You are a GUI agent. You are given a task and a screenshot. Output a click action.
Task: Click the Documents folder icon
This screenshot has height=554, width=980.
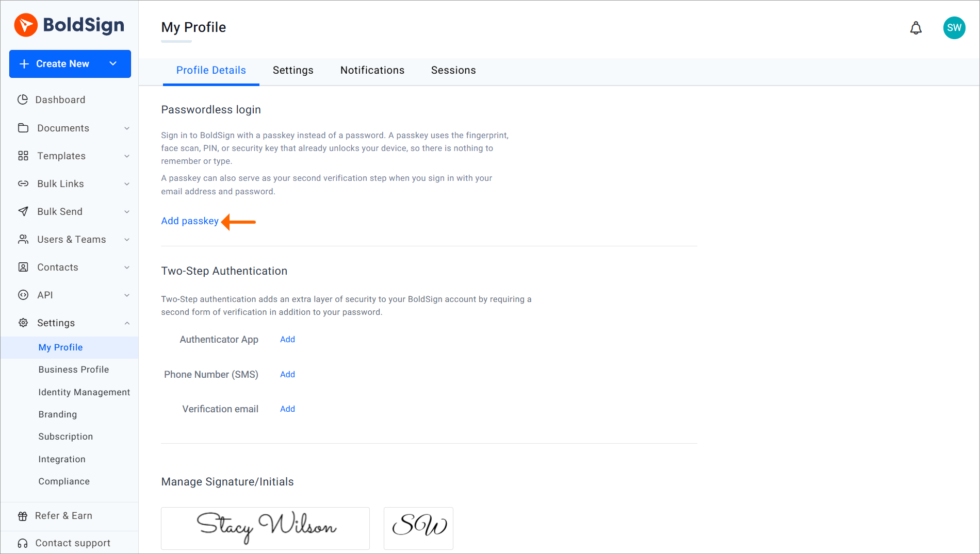(23, 128)
